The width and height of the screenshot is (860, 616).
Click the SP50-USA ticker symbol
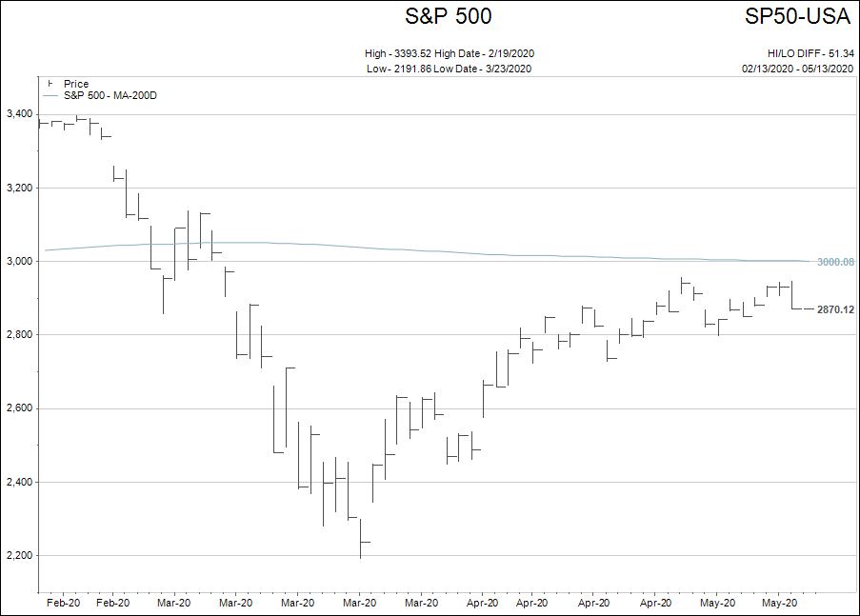pyautogui.click(x=798, y=16)
